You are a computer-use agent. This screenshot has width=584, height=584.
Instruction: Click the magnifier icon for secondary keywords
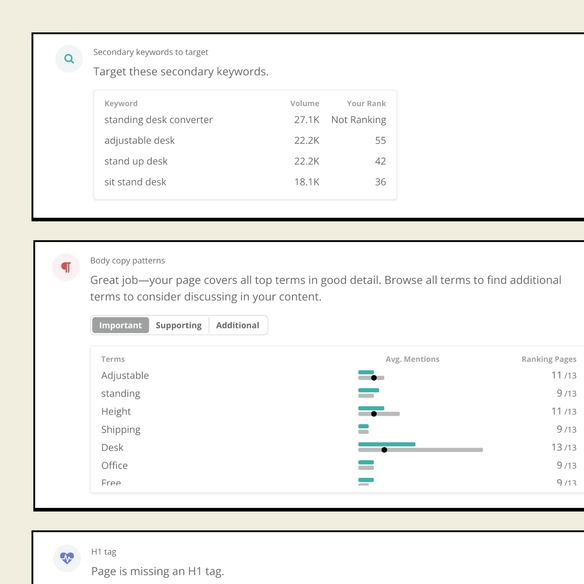(x=69, y=59)
